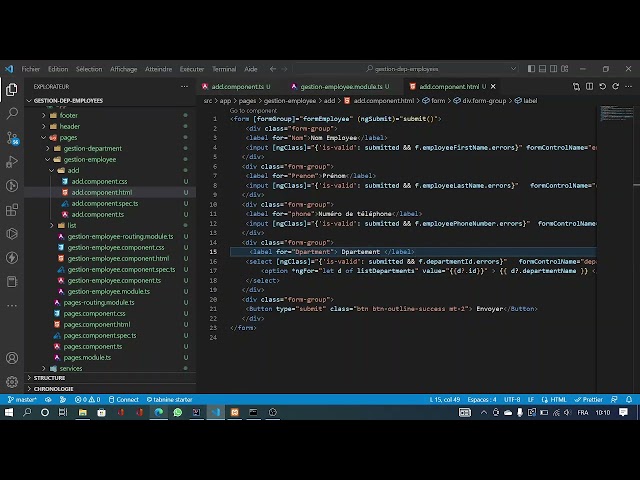
Task: Show additional activity bar views ellipsis
Action: [12, 305]
